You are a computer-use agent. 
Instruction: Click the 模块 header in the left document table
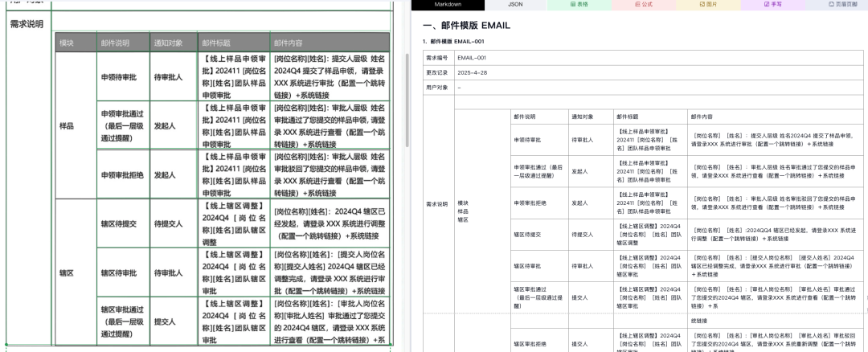pyautogui.click(x=76, y=43)
